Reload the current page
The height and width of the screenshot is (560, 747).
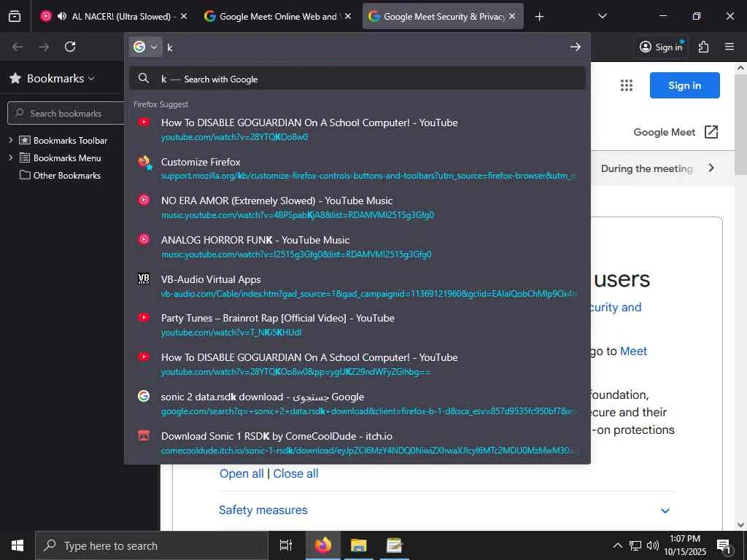click(x=70, y=47)
